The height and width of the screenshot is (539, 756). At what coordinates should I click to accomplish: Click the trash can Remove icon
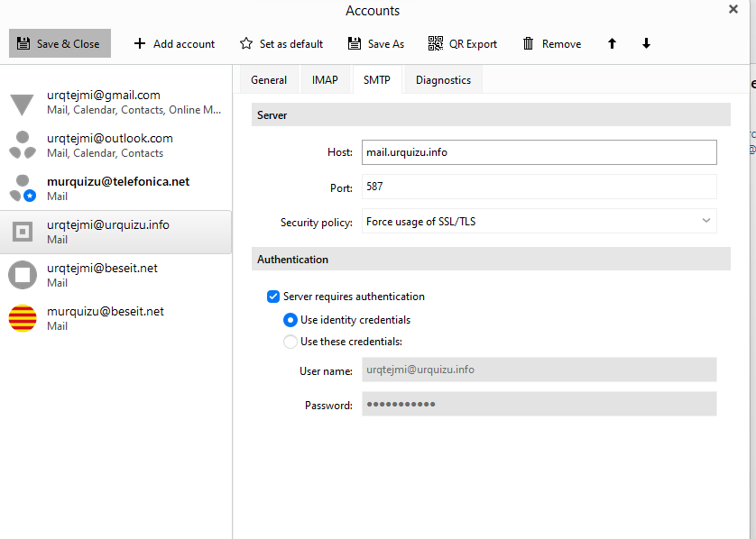[x=529, y=43]
